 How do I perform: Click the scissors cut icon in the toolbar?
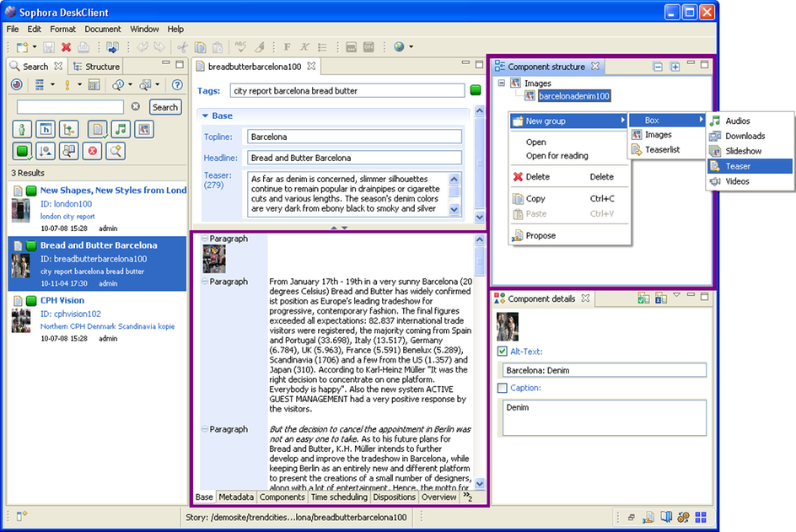click(x=182, y=47)
